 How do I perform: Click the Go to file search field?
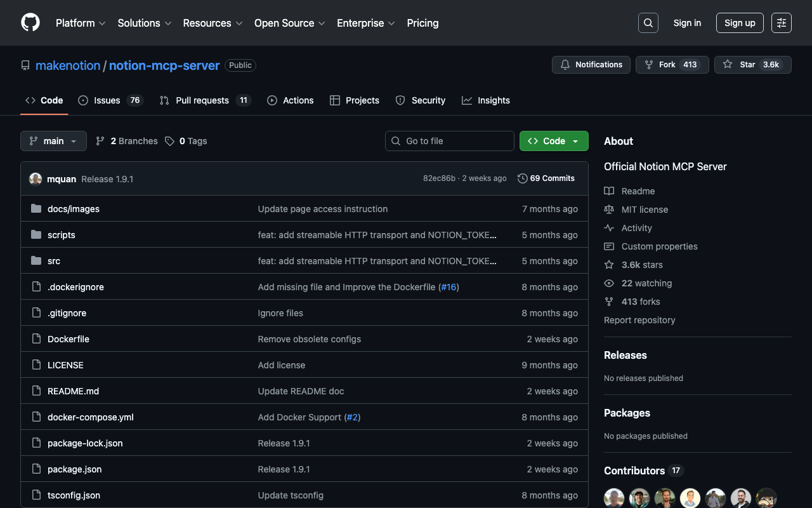click(449, 141)
